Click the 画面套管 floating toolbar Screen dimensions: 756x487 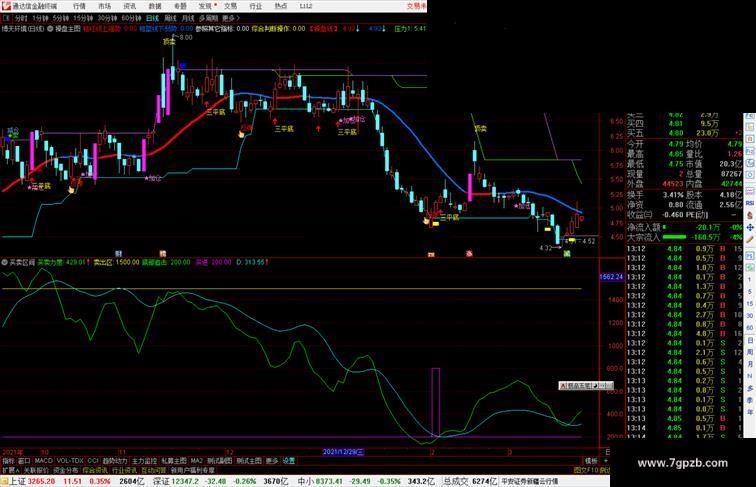click(x=586, y=385)
